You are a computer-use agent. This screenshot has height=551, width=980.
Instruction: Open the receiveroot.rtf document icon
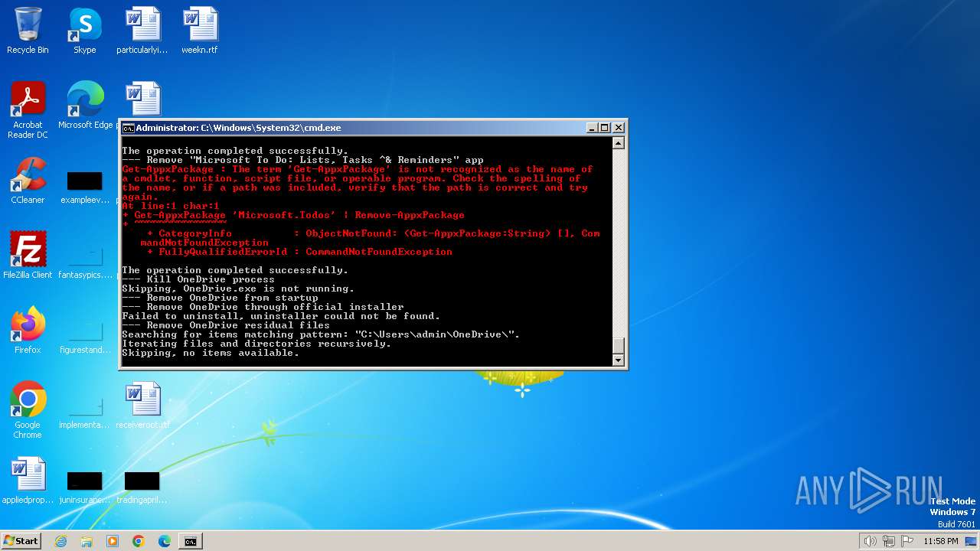(x=142, y=406)
